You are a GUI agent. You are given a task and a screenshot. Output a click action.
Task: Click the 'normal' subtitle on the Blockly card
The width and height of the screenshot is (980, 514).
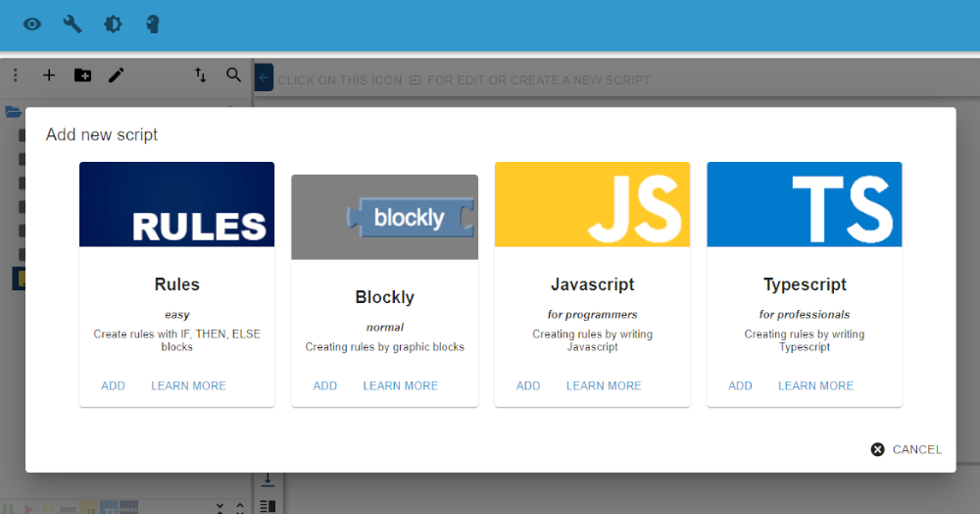tap(384, 327)
